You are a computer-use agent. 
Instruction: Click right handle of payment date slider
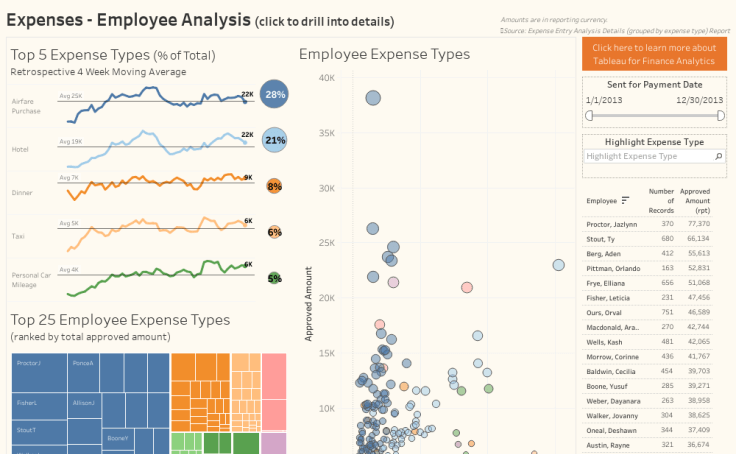tap(720, 115)
